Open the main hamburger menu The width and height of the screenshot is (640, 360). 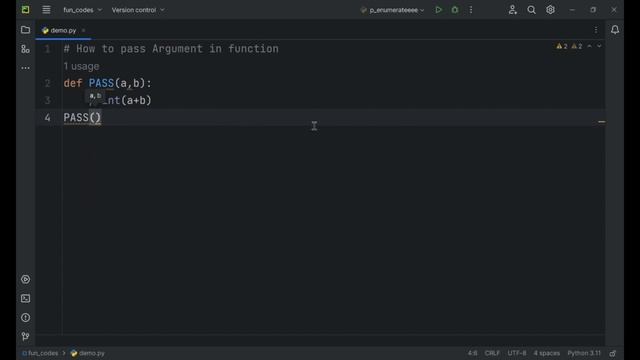coord(46,10)
